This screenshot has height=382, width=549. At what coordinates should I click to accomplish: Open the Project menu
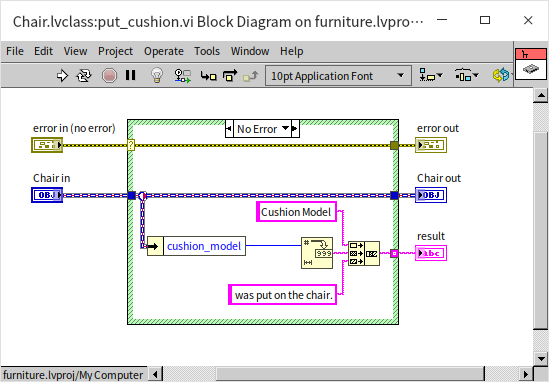click(116, 51)
